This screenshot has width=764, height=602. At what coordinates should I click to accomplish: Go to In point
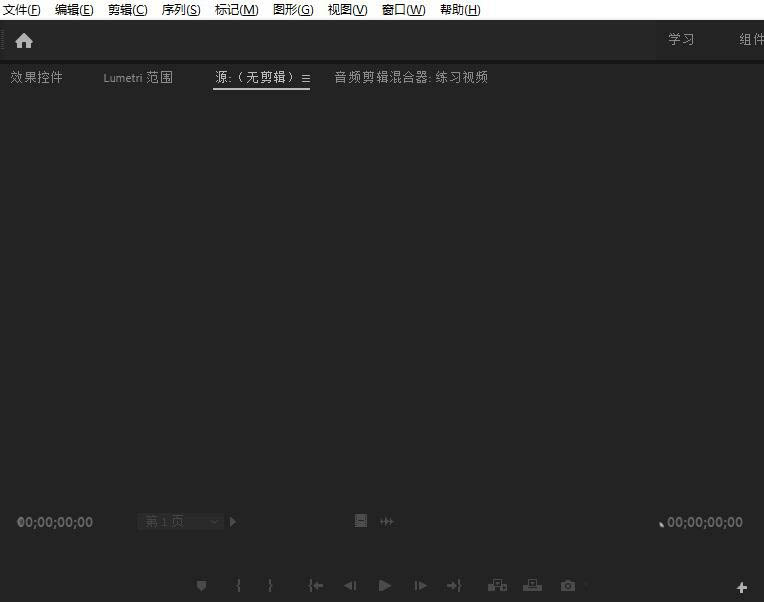pyautogui.click(x=316, y=586)
